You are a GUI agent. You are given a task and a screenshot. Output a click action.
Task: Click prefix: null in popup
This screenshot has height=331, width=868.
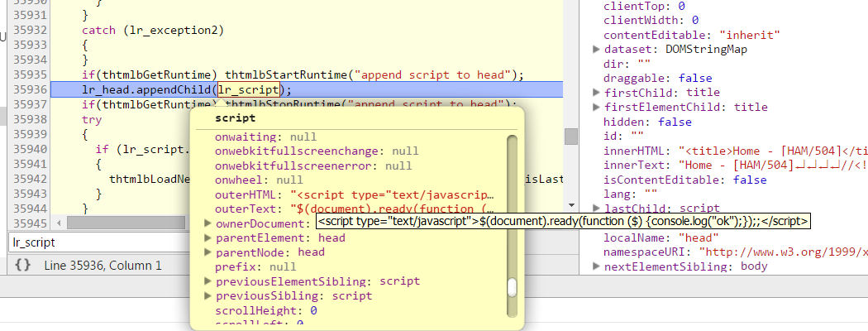tap(255, 266)
